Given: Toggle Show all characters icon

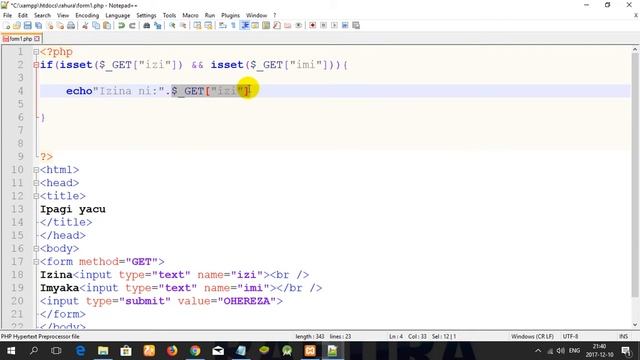Looking at the screenshot, I should click(x=233, y=25).
